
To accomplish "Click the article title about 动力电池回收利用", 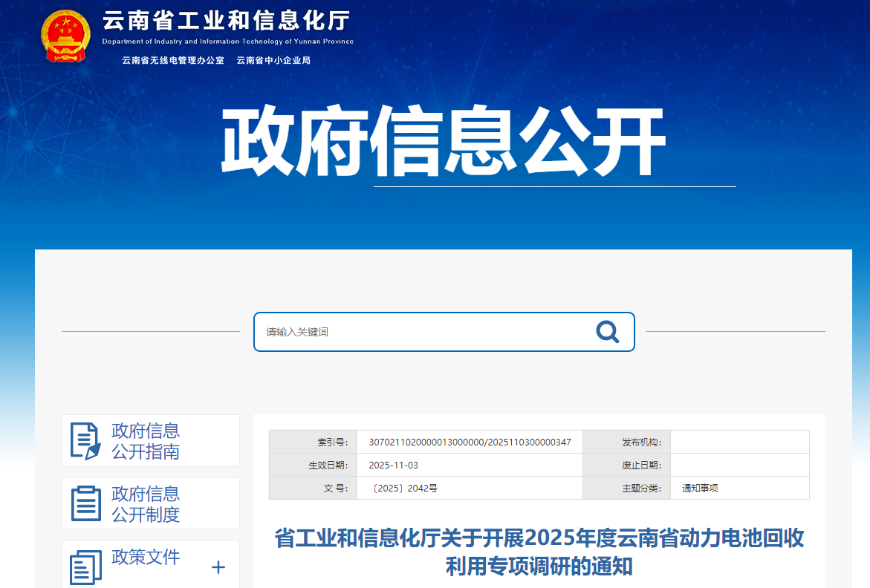I will [539, 552].
